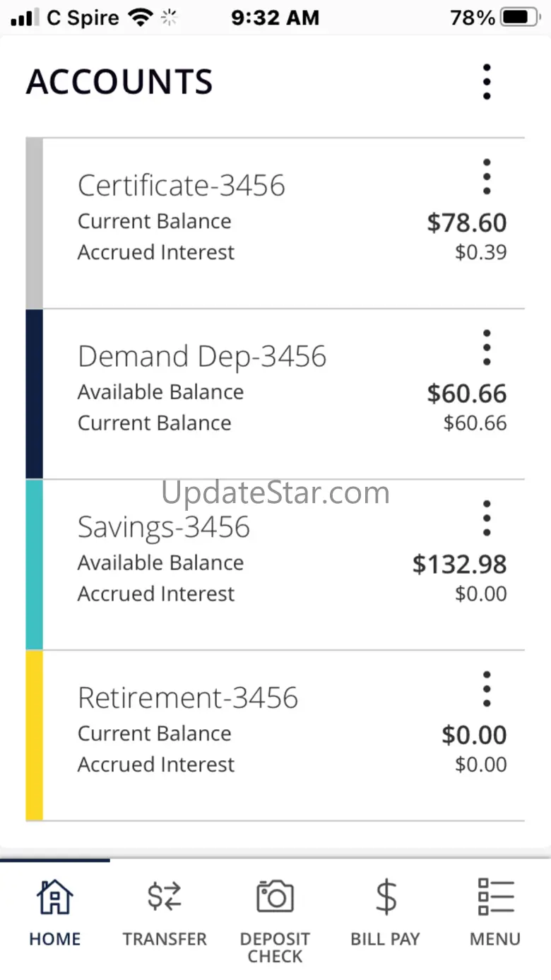
Task: Open Retirement-3456 three-dot menu
Action: (x=487, y=690)
